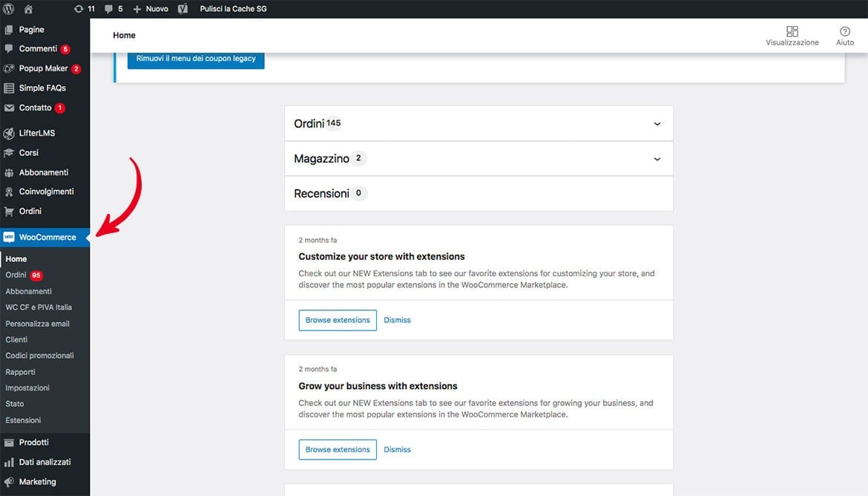868x496 pixels.
Task: Open Marketing menu label
Action: point(38,482)
